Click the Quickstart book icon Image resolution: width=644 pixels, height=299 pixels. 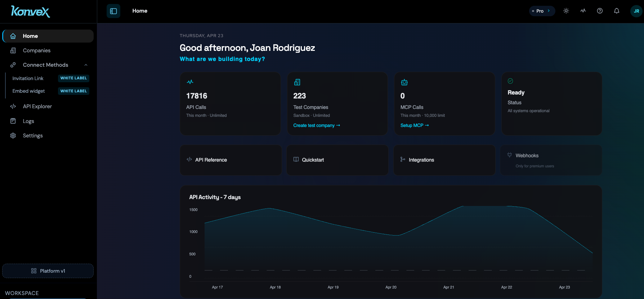tap(296, 159)
